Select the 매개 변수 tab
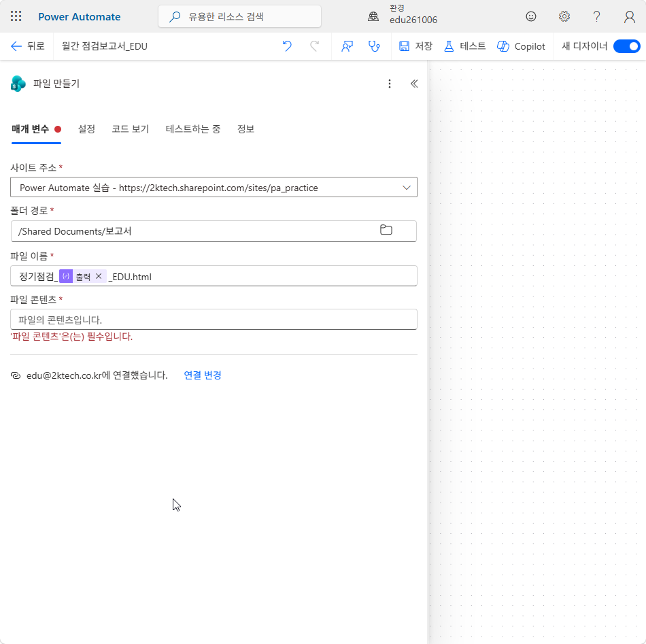The width and height of the screenshot is (646, 644). click(36, 129)
